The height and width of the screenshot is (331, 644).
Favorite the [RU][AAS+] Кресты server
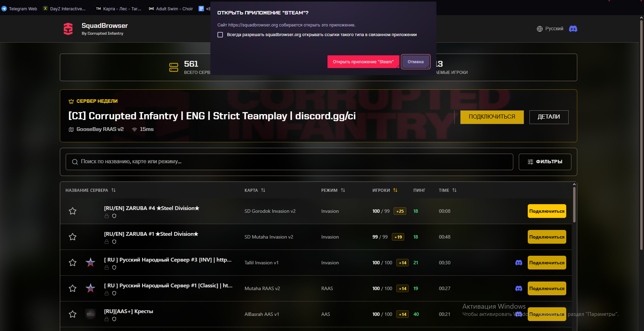tap(73, 314)
